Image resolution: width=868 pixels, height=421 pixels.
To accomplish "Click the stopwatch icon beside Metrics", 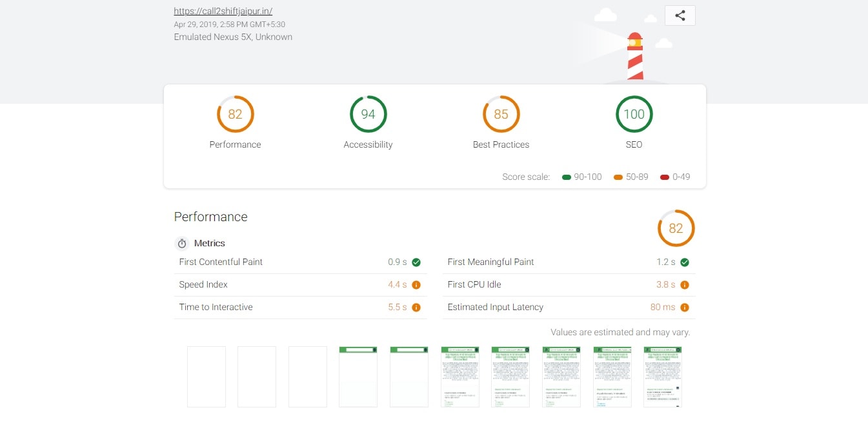I will click(181, 243).
